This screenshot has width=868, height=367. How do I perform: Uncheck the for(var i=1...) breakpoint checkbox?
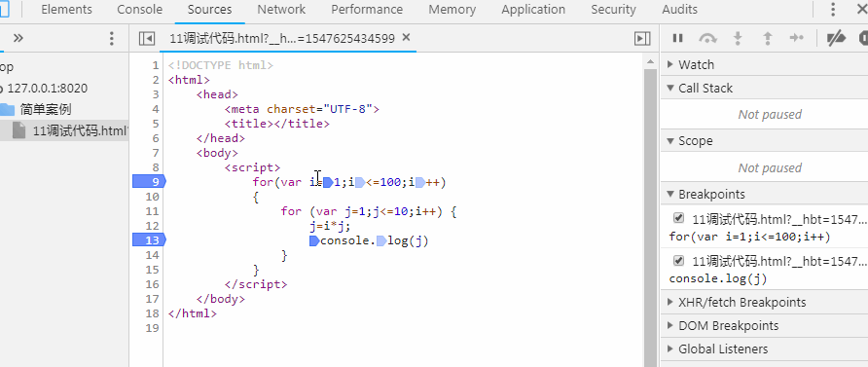(678, 217)
